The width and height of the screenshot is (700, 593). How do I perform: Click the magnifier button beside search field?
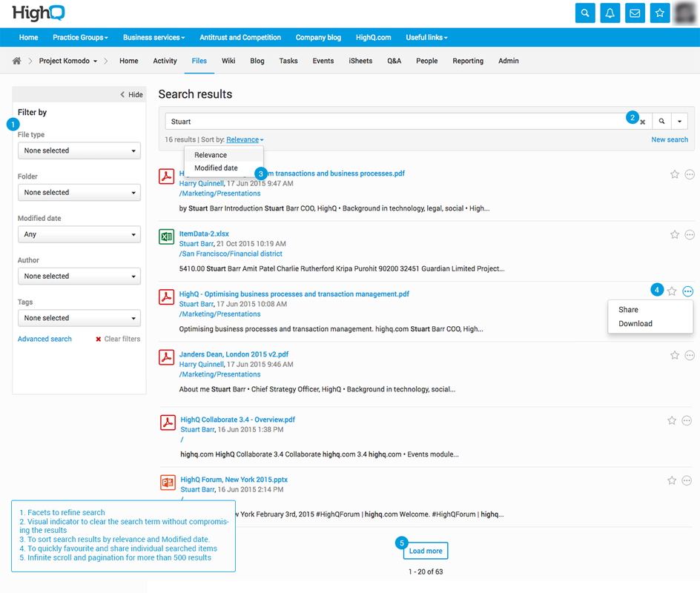coord(661,121)
